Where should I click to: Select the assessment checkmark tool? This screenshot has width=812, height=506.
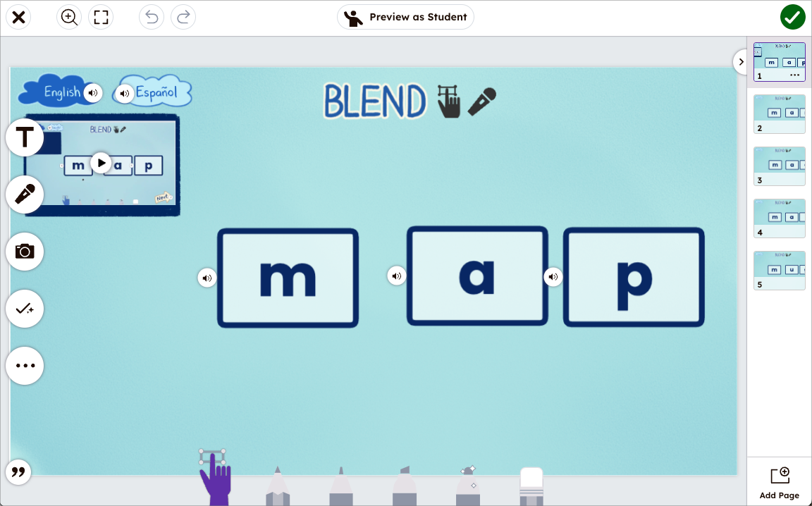pos(25,309)
